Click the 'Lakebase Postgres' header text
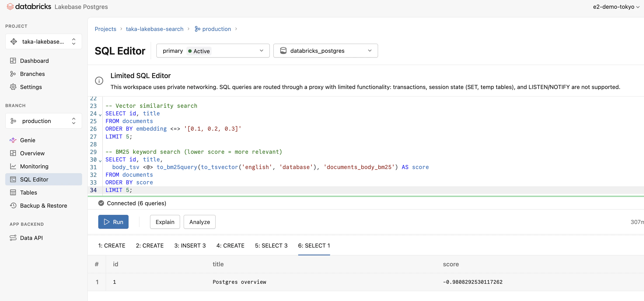This screenshot has width=644, height=301. click(81, 7)
